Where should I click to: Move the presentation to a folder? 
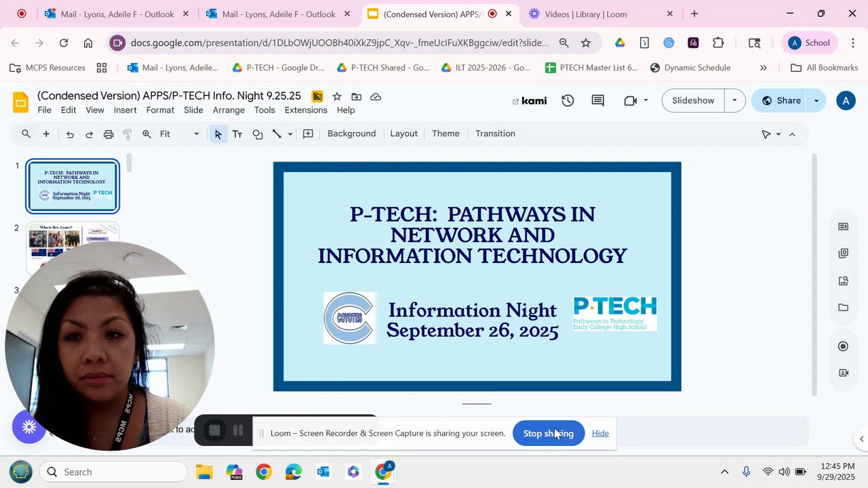pyautogui.click(x=357, y=96)
